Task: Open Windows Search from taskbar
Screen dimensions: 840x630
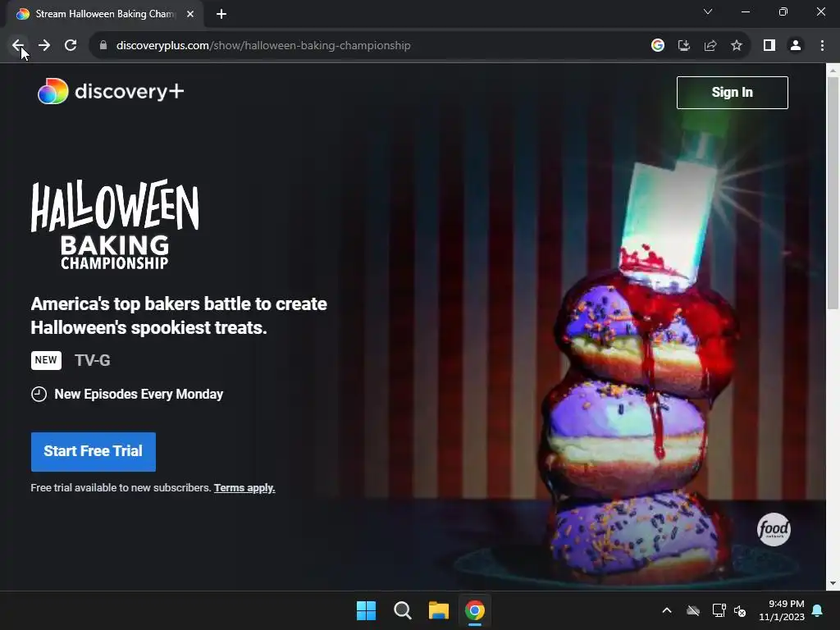Action: 402,610
